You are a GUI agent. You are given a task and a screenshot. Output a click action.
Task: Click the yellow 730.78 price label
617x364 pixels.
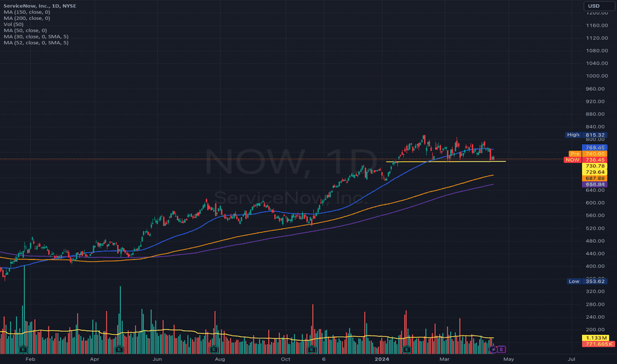(594, 166)
